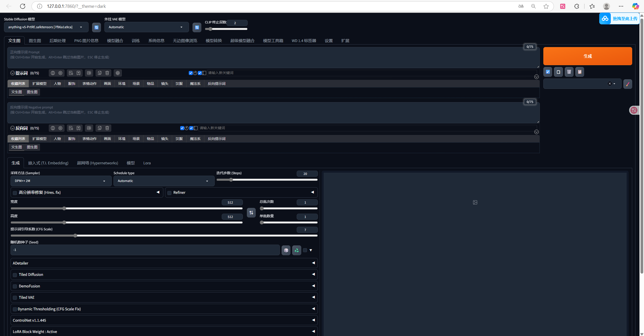Click the dice random seed icon
Screen dimensions: 644x336
[286, 250]
